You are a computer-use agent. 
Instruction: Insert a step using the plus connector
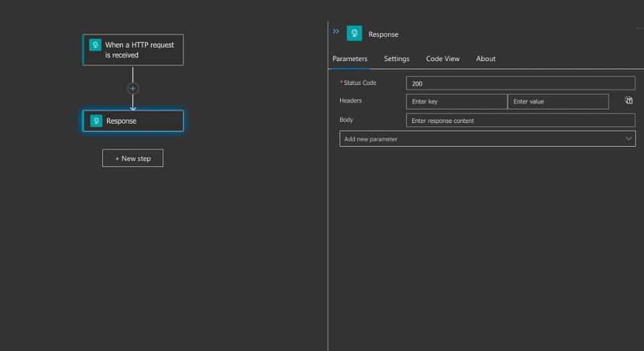point(132,88)
